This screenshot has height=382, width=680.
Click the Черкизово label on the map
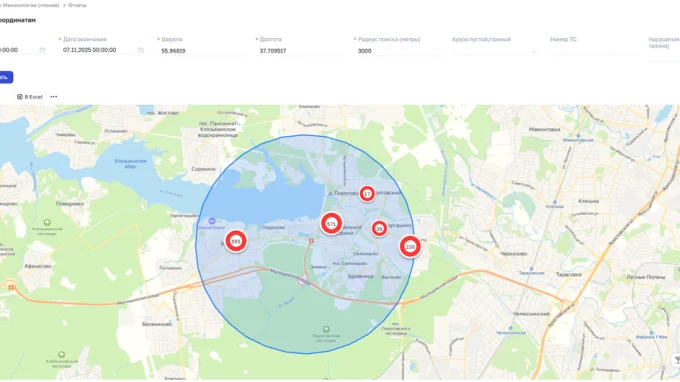(513, 254)
